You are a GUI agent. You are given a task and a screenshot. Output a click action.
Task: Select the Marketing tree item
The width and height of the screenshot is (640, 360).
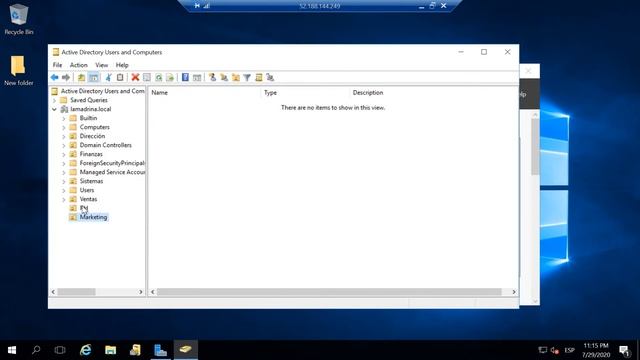pyautogui.click(x=93, y=217)
